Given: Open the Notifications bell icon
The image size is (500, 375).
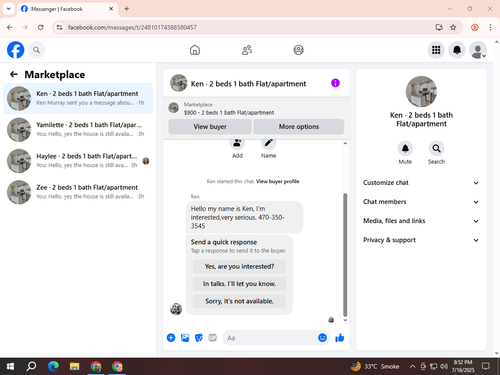Looking at the screenshot, I should (457, 50).
